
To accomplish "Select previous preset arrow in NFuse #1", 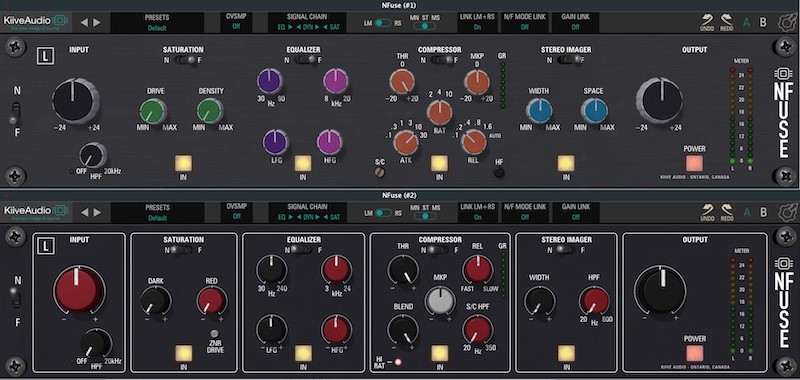I will (x=84, y=22).
